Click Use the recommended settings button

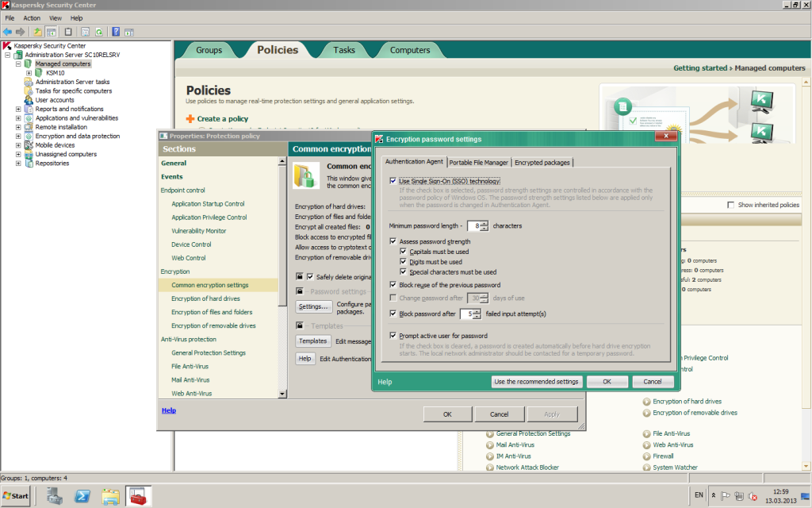(537, 382)
